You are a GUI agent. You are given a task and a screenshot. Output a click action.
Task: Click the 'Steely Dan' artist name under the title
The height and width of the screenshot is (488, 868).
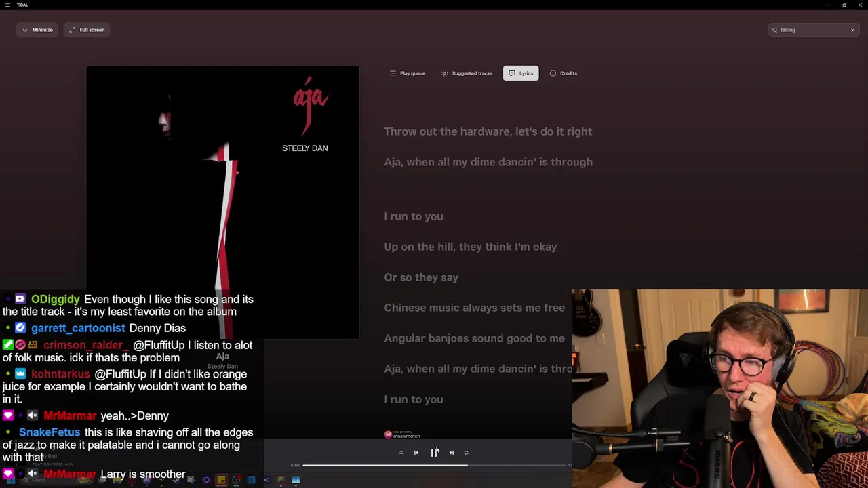pos(222,367)
